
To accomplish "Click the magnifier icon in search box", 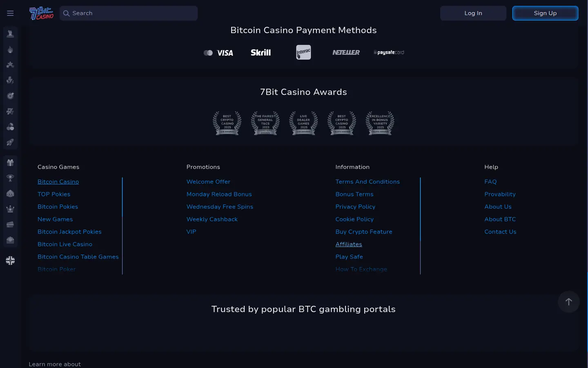I will pos(66,13).
